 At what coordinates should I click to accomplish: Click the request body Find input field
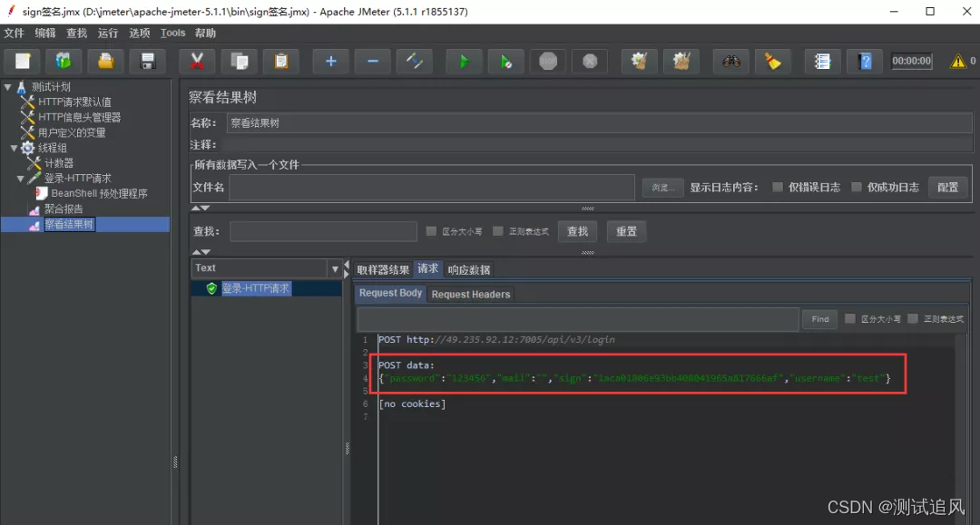click(577, 319)
